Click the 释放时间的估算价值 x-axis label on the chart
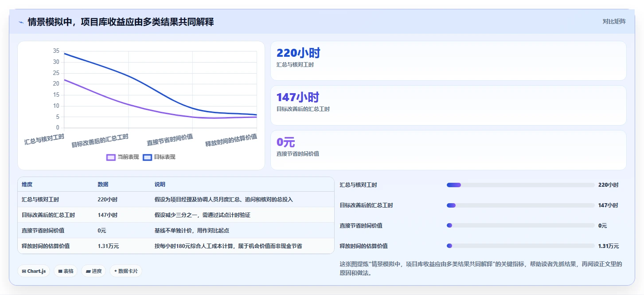644x295 pixels. pyautogui.click(x=231, y=140)
